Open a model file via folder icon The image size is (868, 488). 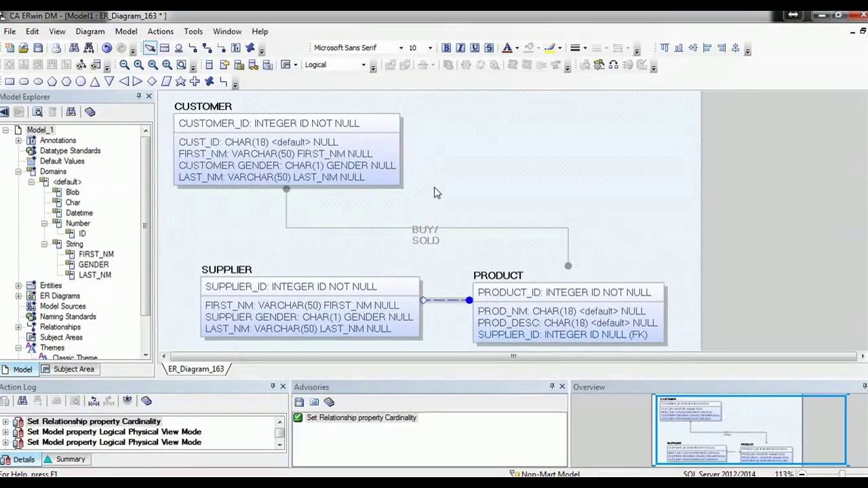(24, 48)
